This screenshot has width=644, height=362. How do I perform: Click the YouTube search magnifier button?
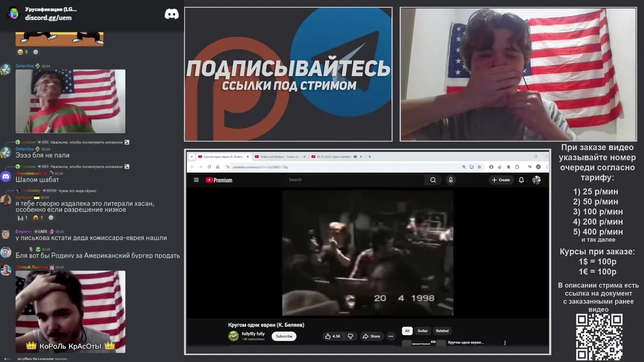click(x=433, y=180)
